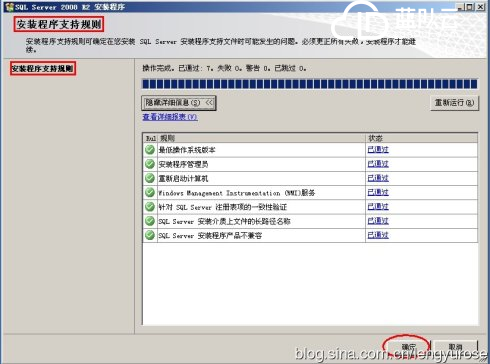Open the 查看详细报表 link
The height and width of the screenshot is (364, 490).
[x=170, y=117]
